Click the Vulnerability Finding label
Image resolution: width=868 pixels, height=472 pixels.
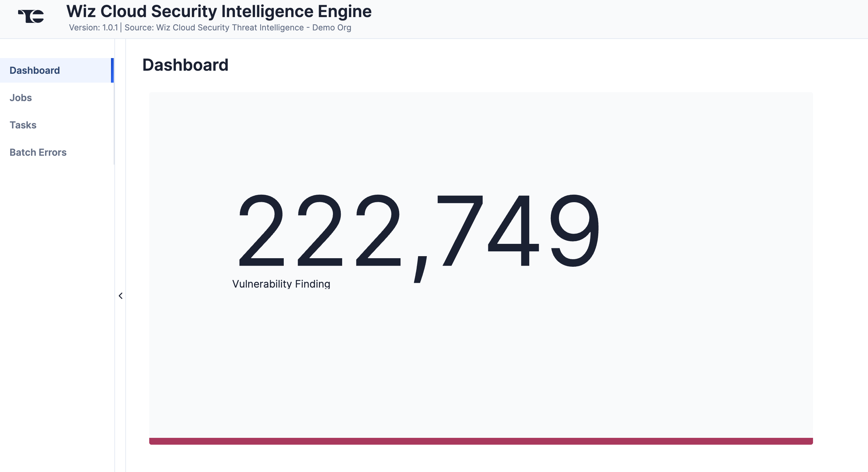tap(281, 283)
